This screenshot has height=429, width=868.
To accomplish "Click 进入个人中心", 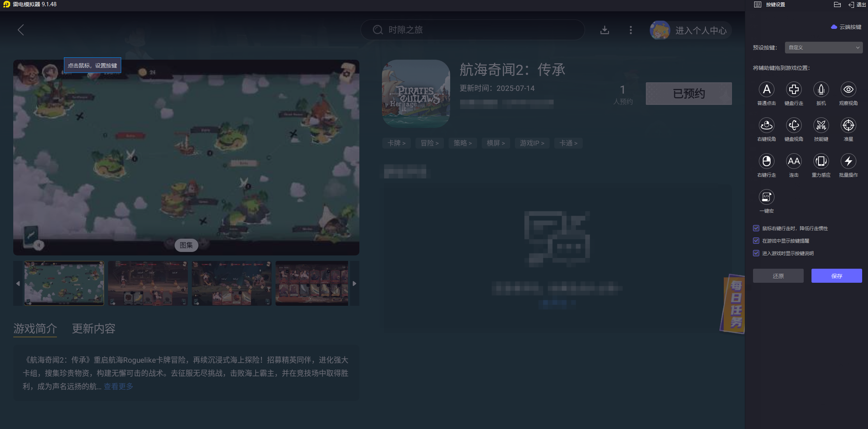I will [x=701, y=30].
